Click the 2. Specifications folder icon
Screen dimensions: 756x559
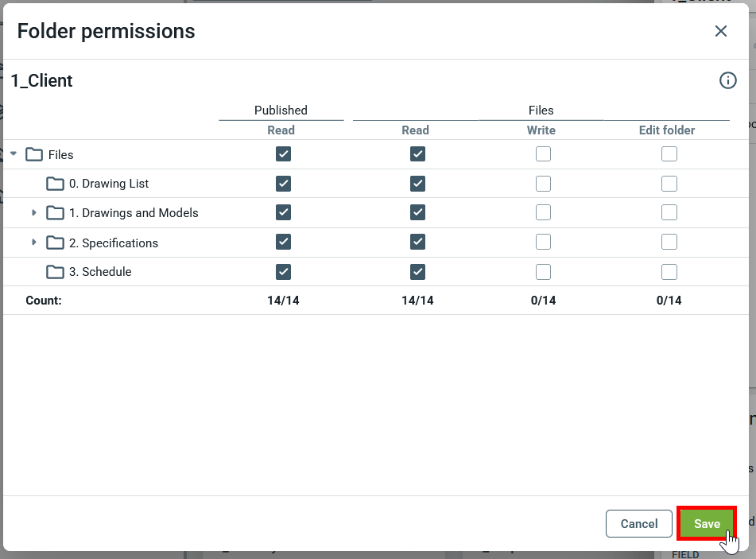[55, 243]
